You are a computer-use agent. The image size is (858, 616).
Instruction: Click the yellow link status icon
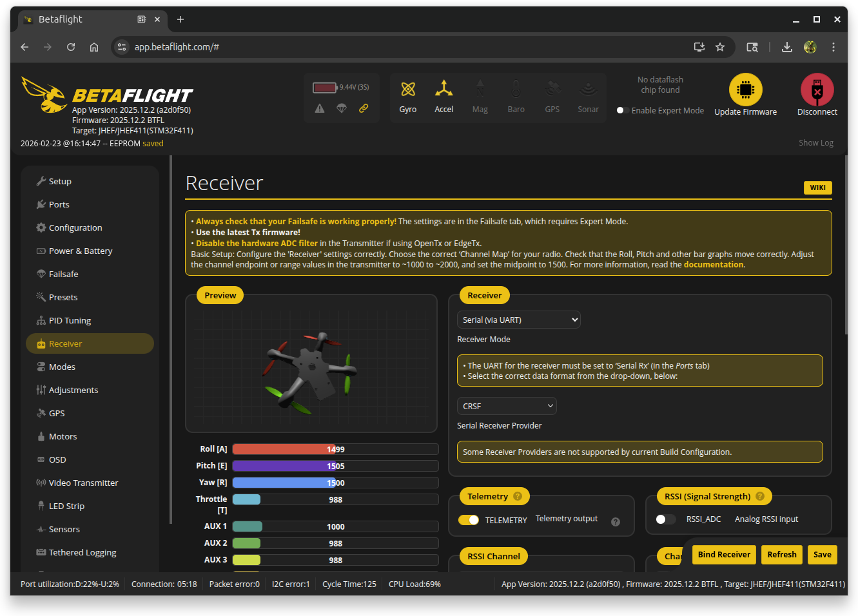[364, 108]
